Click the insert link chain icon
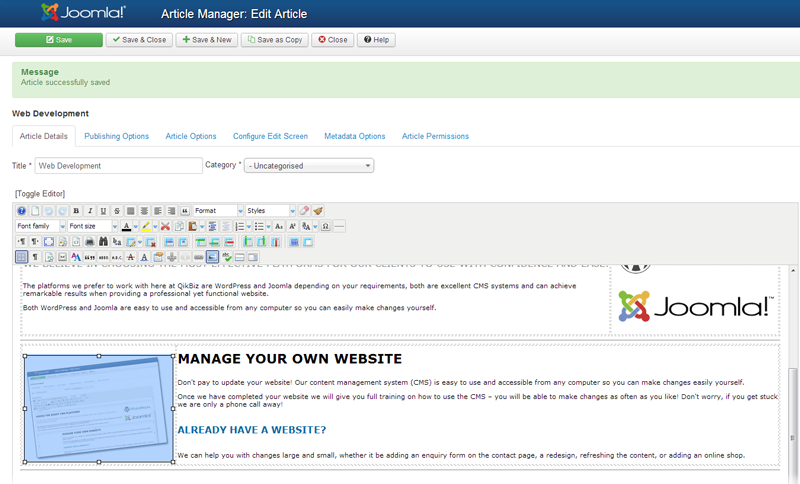The width and height of the screenshot is (800, 484). pos(198,257)
